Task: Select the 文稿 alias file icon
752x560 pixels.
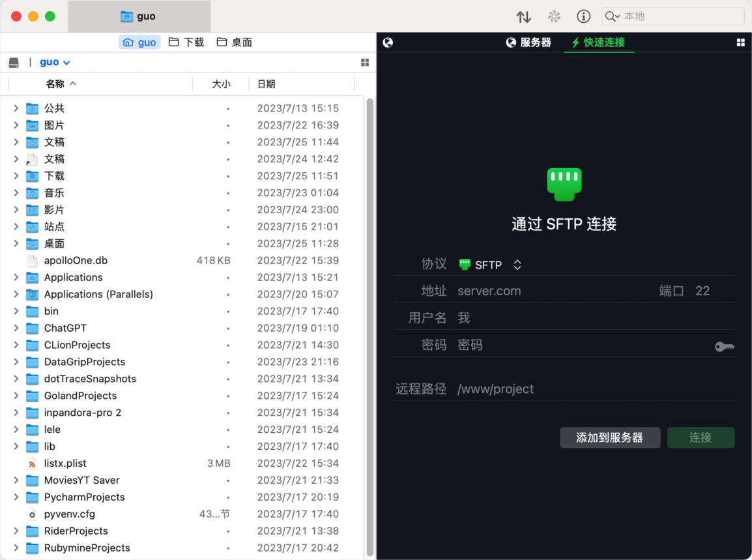Action: (x=32, y=159)
